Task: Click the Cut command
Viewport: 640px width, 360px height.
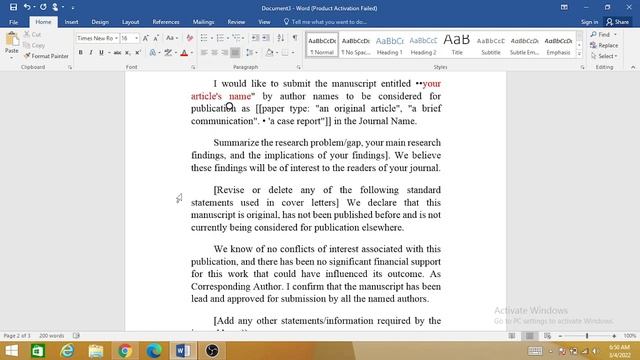Action: click(x=33, y=34)
